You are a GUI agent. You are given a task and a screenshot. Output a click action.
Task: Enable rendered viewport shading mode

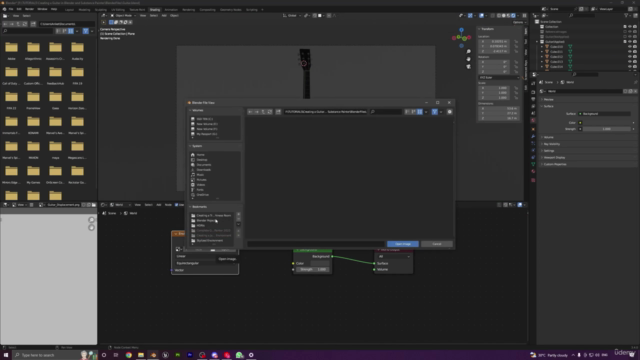[513, 16]
